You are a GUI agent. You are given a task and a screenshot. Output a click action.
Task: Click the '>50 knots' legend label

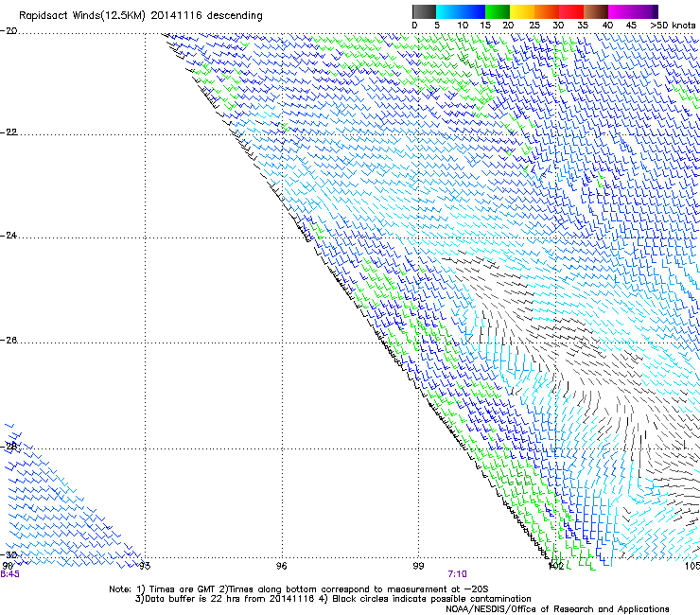pyautogui.click(x=673, y=26)
